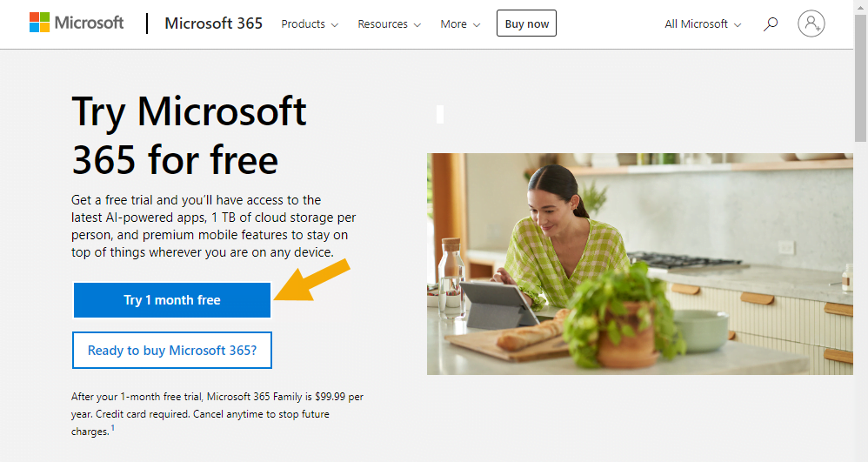Click Ready to buy Microsoft 365?
This screenshot has height=462, width=868.
click(172, 350)
